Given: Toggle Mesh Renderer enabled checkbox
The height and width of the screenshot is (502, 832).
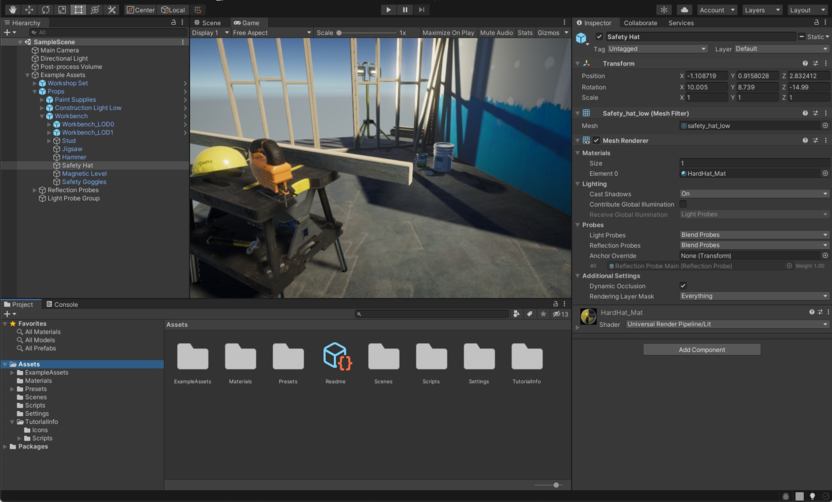Looking at the screenshot, I should coord(596,141).
